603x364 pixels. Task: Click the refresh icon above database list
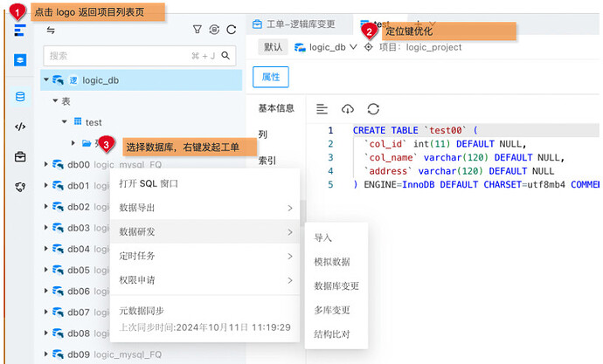[x=231, y=30]
